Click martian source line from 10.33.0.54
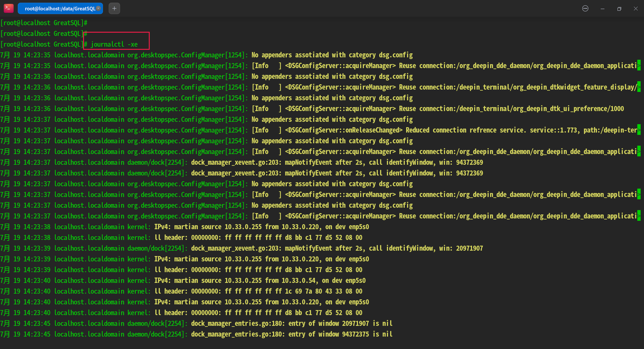This screenshot has height=349, width=644. (183, 281)
